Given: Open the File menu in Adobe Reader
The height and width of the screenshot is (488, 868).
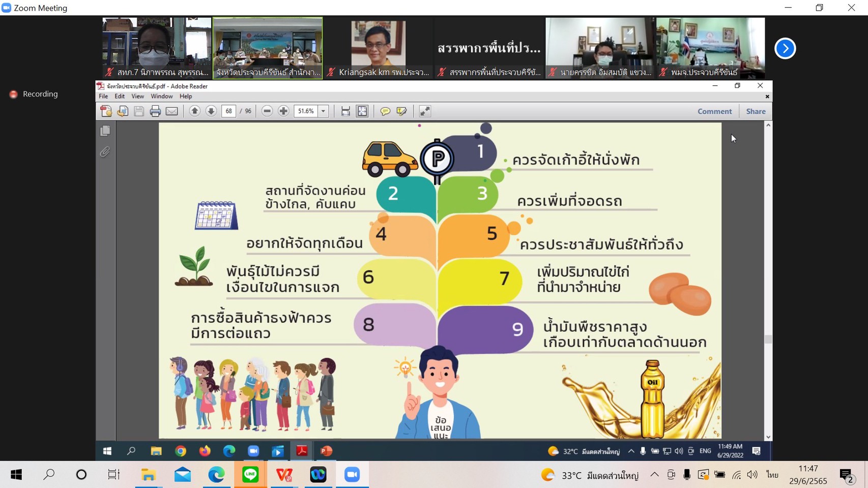Looking at the screenshot, I should pyautogui.click(x=103, y=96).
